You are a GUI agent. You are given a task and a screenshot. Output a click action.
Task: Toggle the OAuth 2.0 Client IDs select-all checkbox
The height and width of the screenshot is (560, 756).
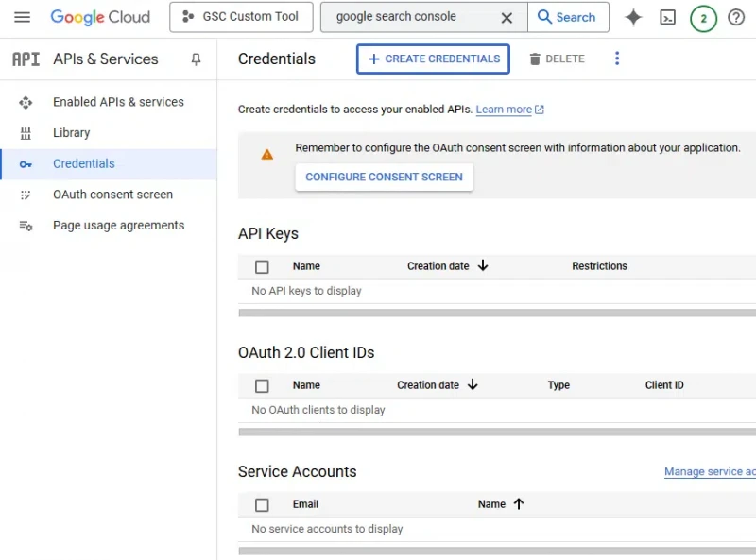(262, 386)
